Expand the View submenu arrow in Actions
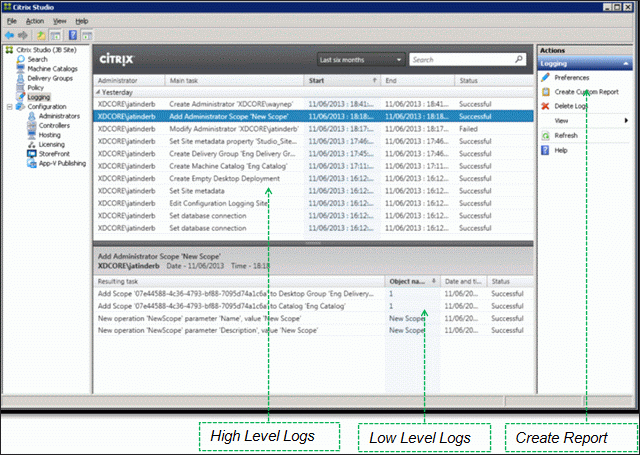The width and height of the screenshot is (640, 455). [x=626, y=120]
